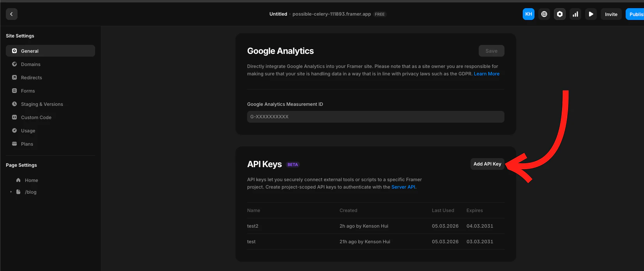Click the Publish button
This screenshot has width=644, height=271.
pyautogui.click(x=635, y=14)
